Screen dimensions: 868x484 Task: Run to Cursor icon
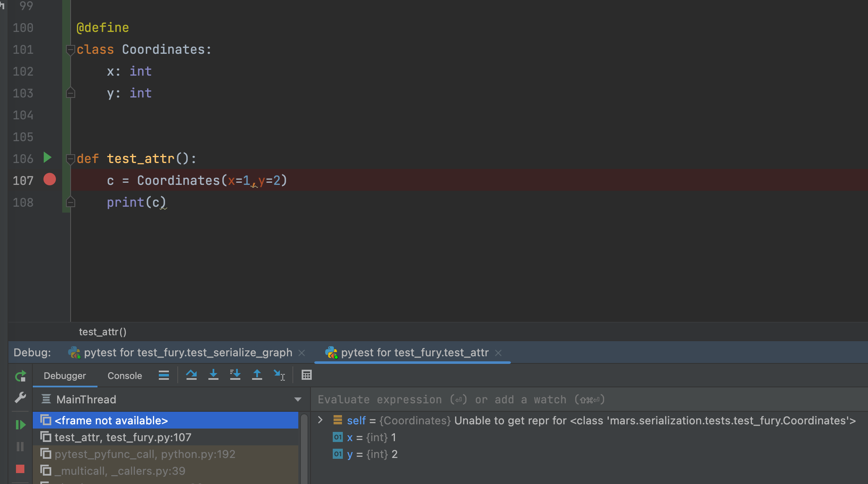point(279,375)
